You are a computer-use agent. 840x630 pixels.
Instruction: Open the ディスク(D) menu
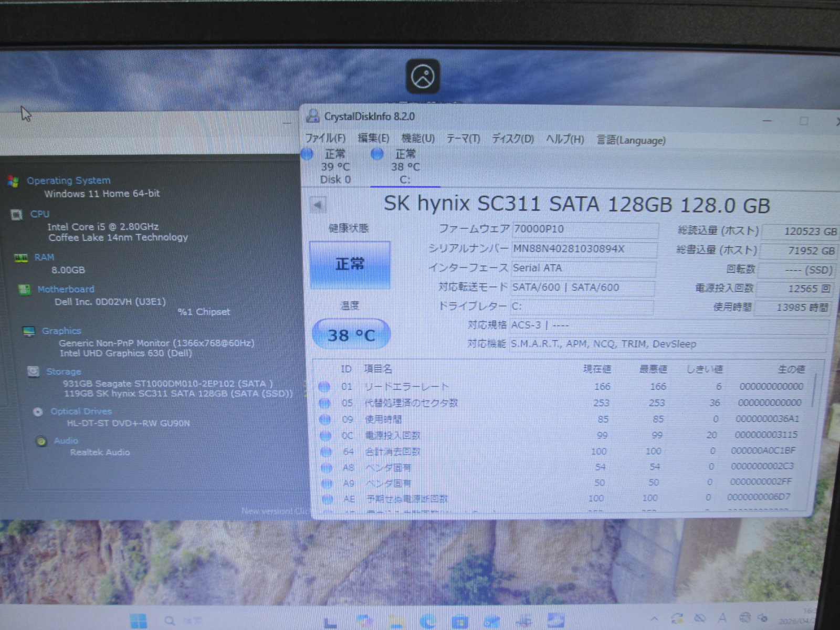click(x=513, y=139)
